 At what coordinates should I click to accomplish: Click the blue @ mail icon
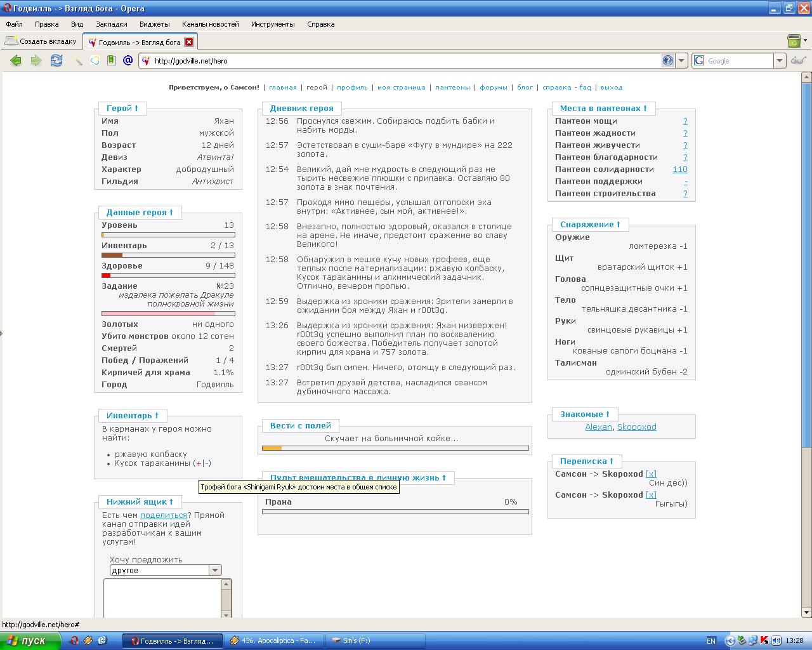coord(128,60)
